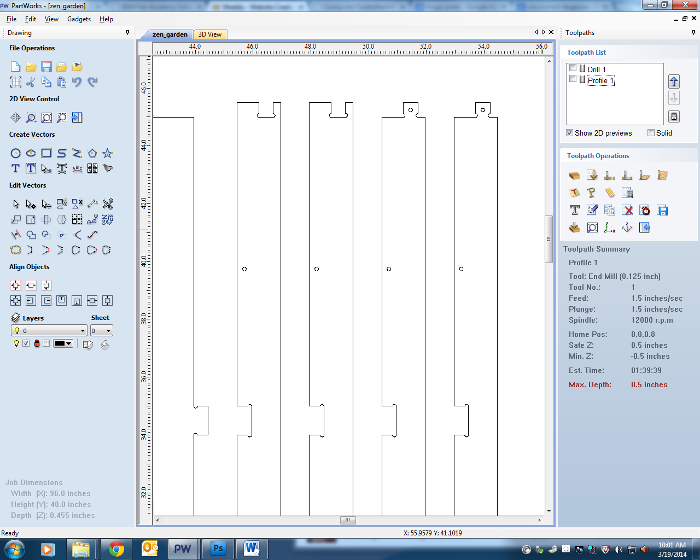700x560 pixels.
Task: Toggle the Drawing panel pin
Action: click(x=127, y=33)
